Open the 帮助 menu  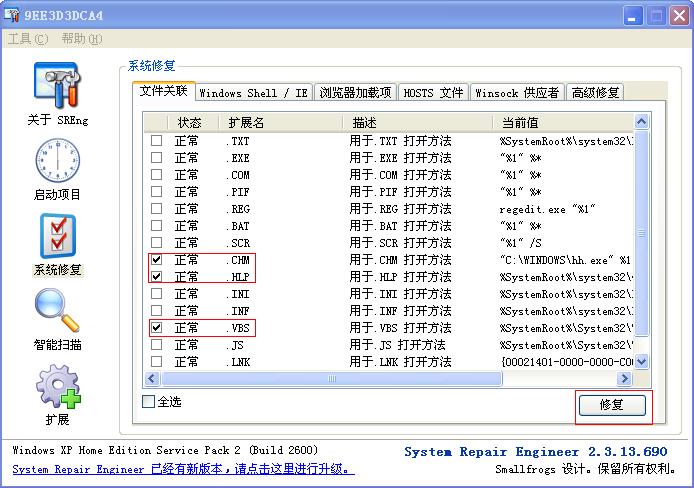[x=81, y=39]
